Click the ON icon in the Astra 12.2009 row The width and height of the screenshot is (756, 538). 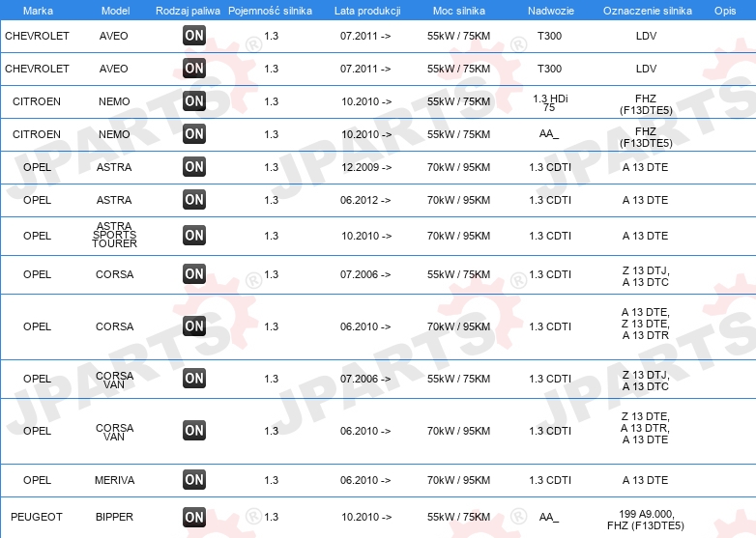tap(194, 167)
